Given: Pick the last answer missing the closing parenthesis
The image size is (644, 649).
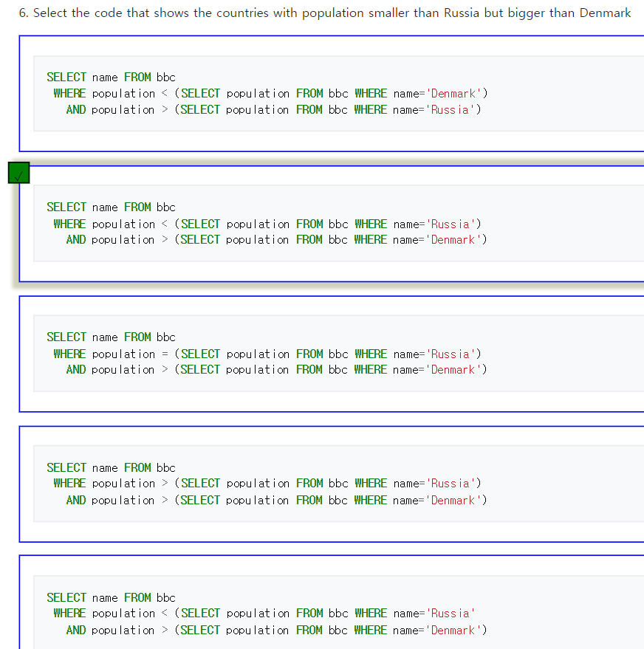Looking at the screenshot, I should pos(332,602).
